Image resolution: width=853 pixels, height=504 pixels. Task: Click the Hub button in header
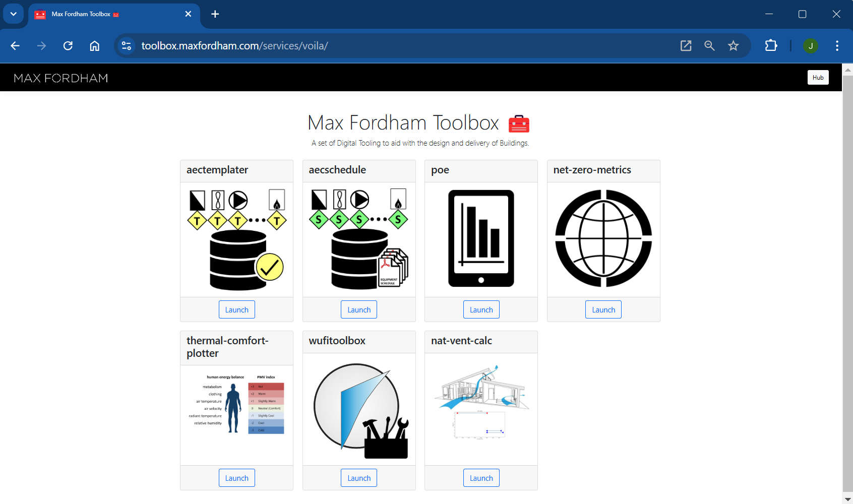[818, 78]
